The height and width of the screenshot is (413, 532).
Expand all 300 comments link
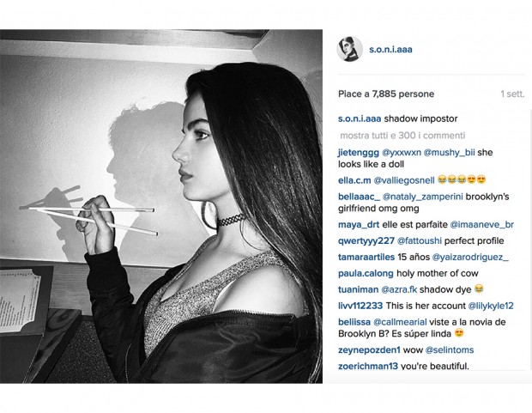402,136
